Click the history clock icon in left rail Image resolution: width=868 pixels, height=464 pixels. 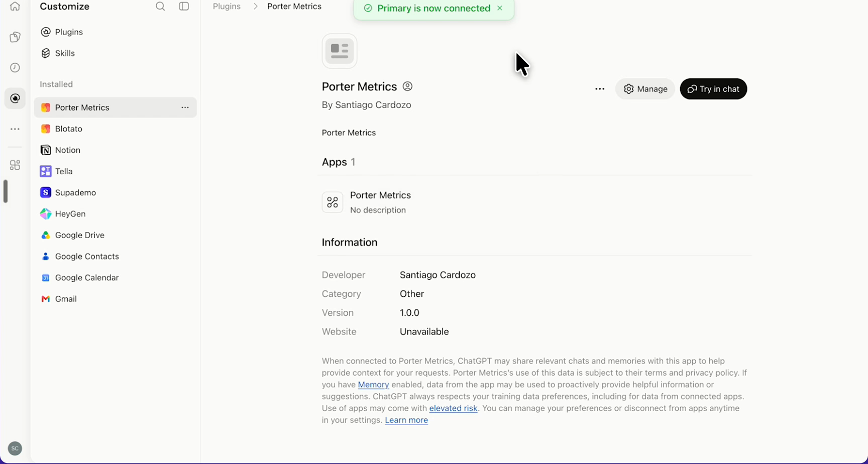coord(15,68)
